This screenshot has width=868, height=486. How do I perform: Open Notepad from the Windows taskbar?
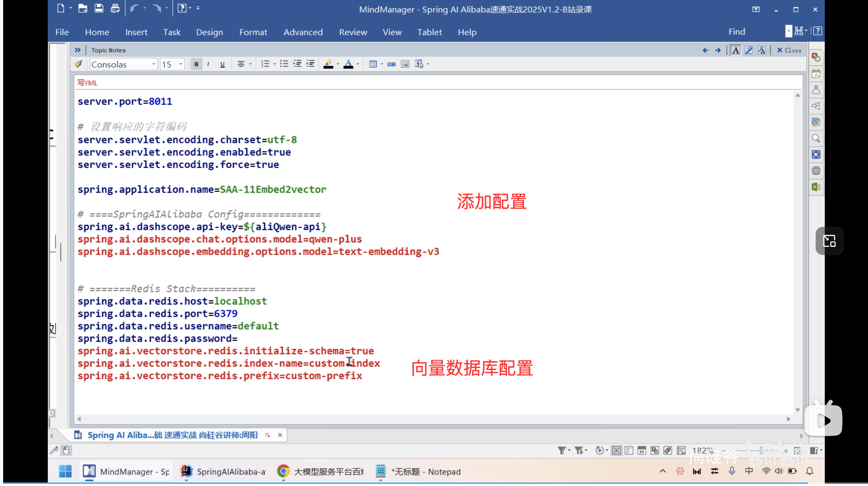pos(418,472)
